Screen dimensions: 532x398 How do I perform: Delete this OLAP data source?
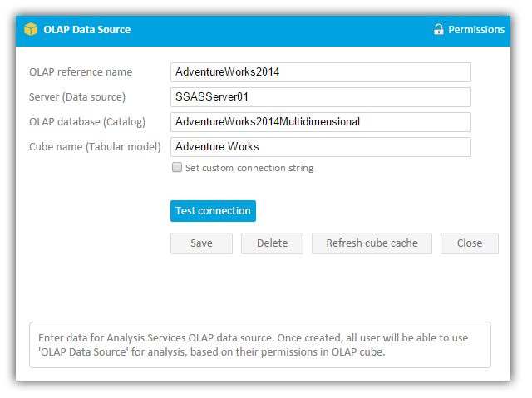[272, 243]
